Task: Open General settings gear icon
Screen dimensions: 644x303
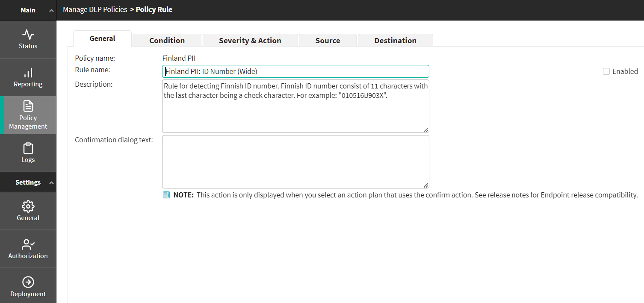Action: (28, 206)
